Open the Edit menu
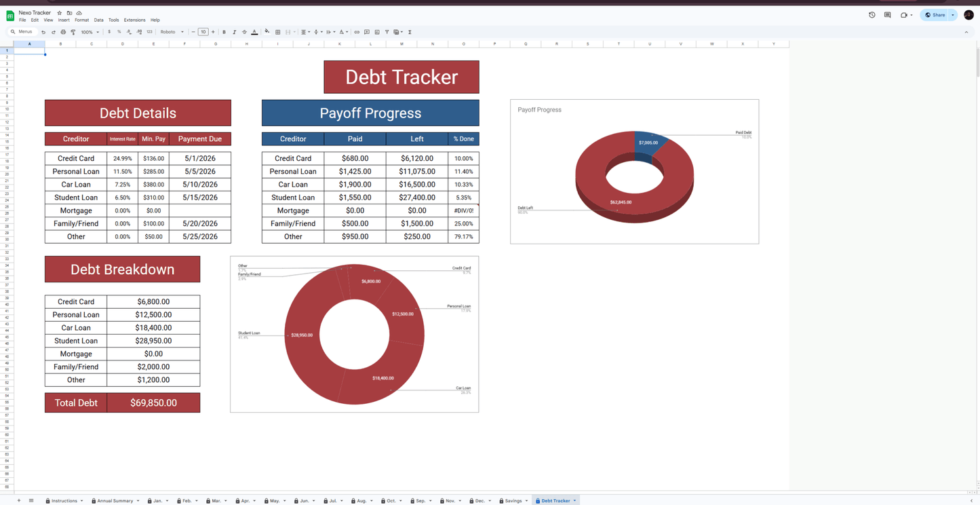980x505 pixels. (x=35, y=20)
